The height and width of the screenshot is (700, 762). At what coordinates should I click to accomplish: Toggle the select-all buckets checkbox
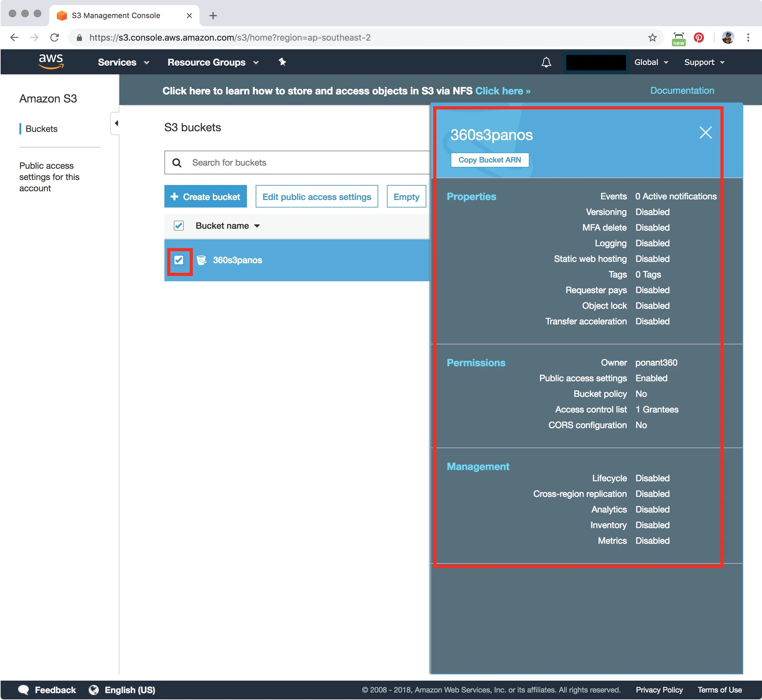tap(179, 226)
